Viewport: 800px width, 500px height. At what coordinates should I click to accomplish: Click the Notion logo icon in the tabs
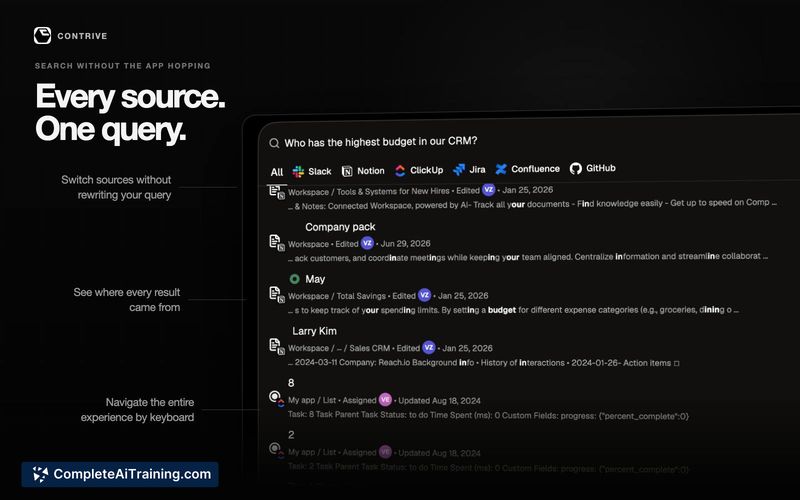click(x=347, y=171)
